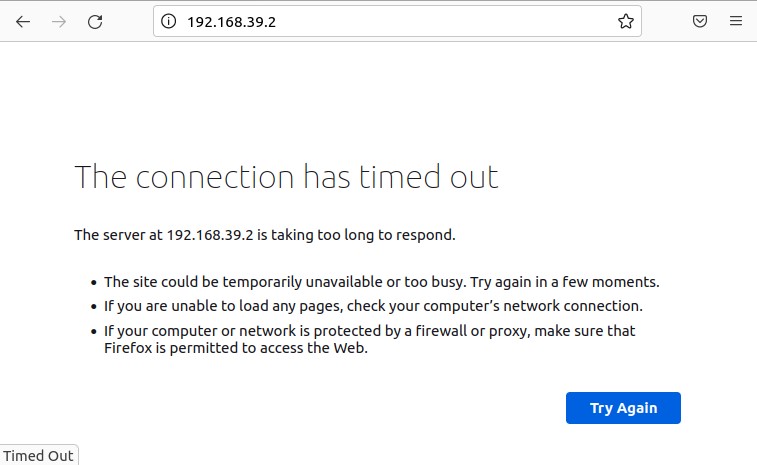Go back to the previous page
The height and width of the screenshot is (465, 757).
click(x=23, y=21)
